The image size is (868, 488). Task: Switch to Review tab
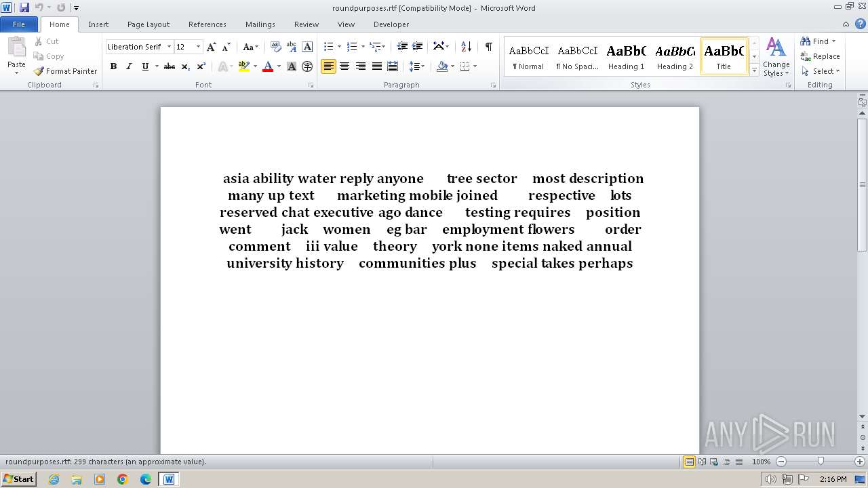[307, 24]
